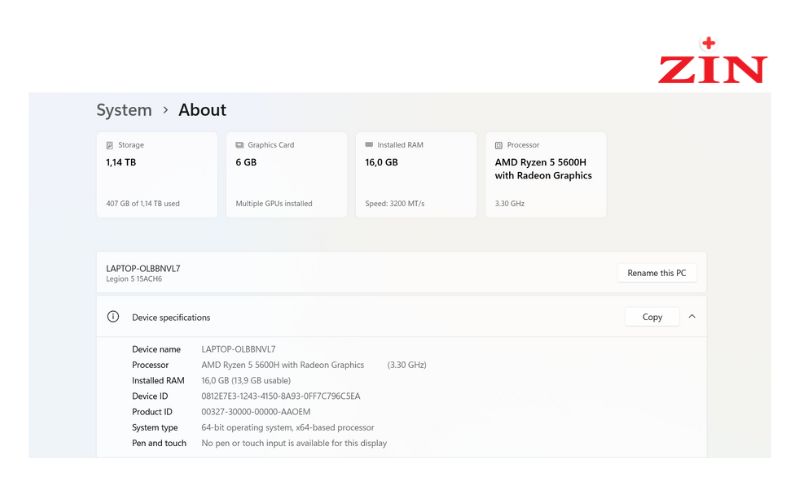Select 'No pen or touch input' value
The image size is (800, 500).
[x=294, y=443]
